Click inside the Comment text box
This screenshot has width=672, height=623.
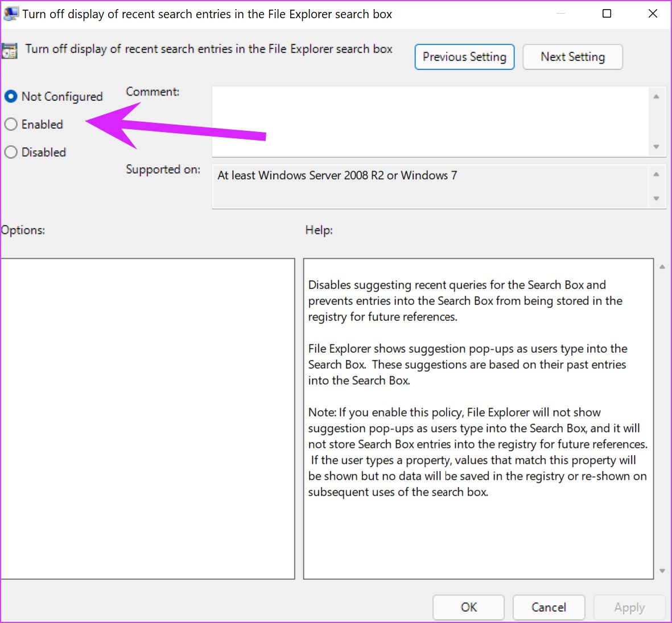pyautogui.click(x=431, y=122)
